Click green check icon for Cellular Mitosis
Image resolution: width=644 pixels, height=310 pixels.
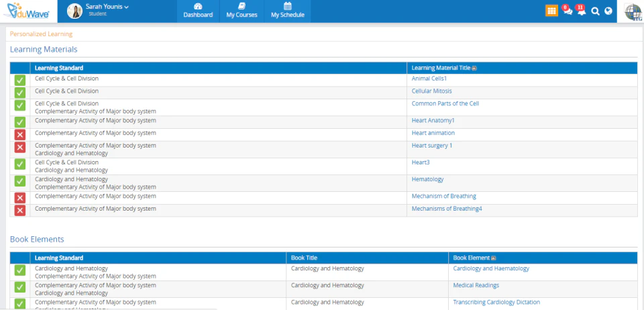[19, 93]
